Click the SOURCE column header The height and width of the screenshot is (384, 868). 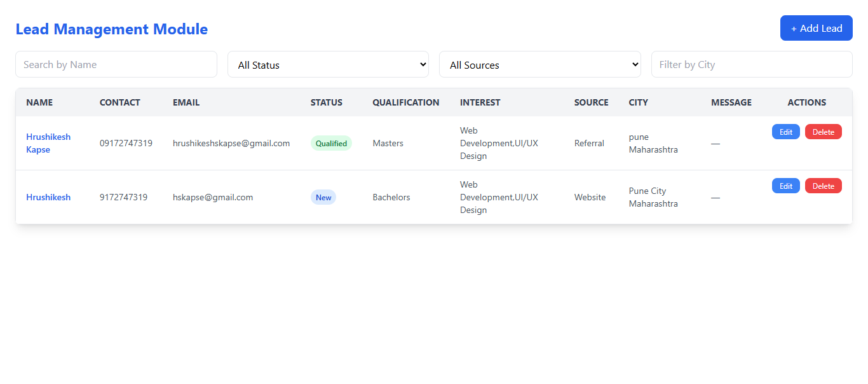coord(591,102)
